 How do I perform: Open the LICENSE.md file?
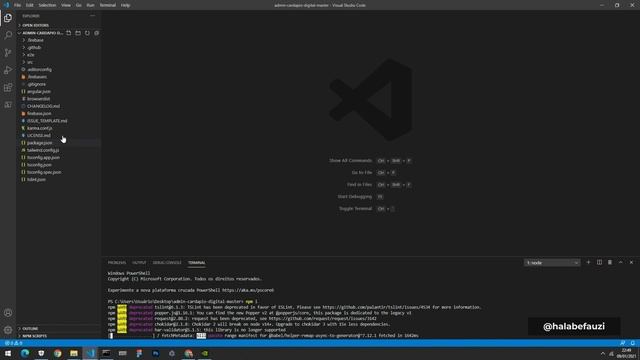[39, 136]
